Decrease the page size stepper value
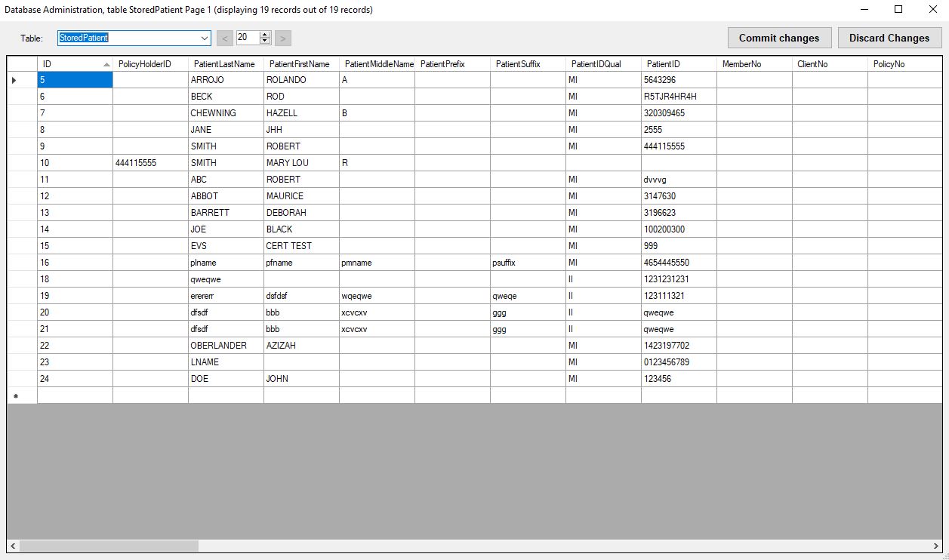This screenshot has width=949, height=560. [265, 41]
